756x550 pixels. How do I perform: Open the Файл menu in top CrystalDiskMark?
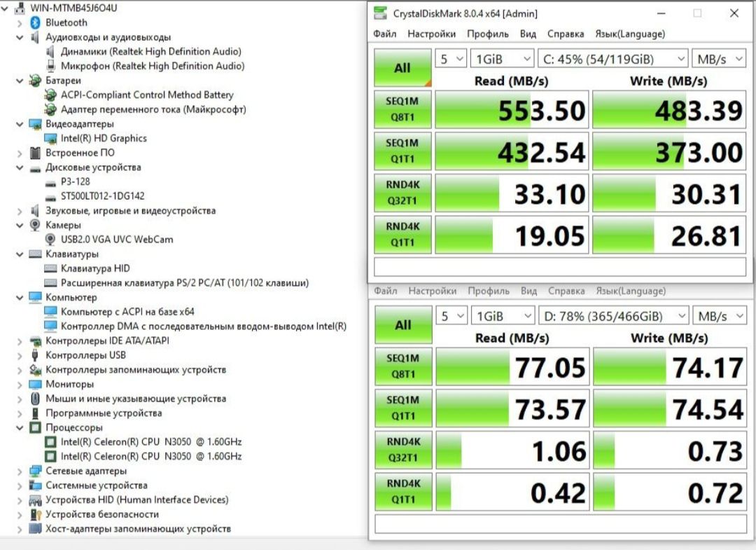point(385,34)
